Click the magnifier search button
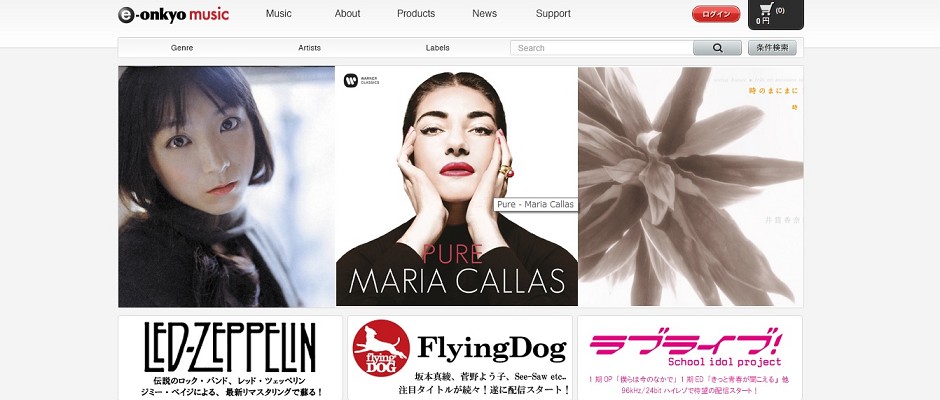 pyautogui.click(x=718, y=48)
